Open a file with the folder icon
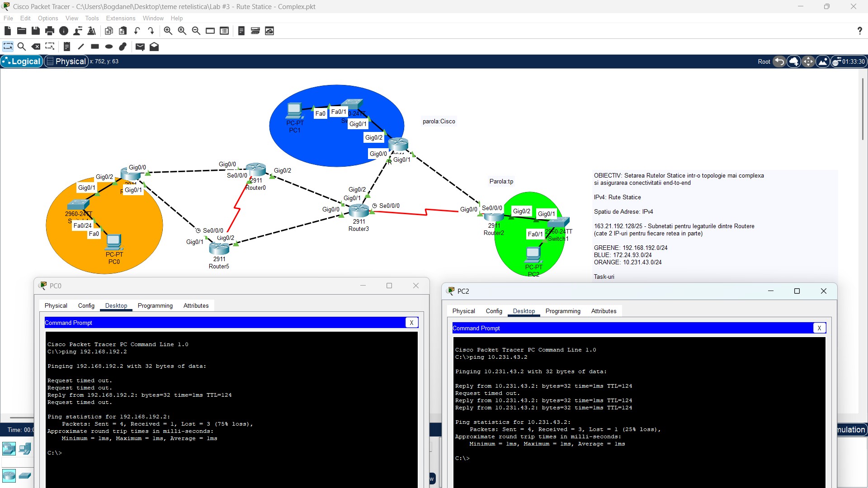The height and width of the screenshot is (488, 868). 21,31
